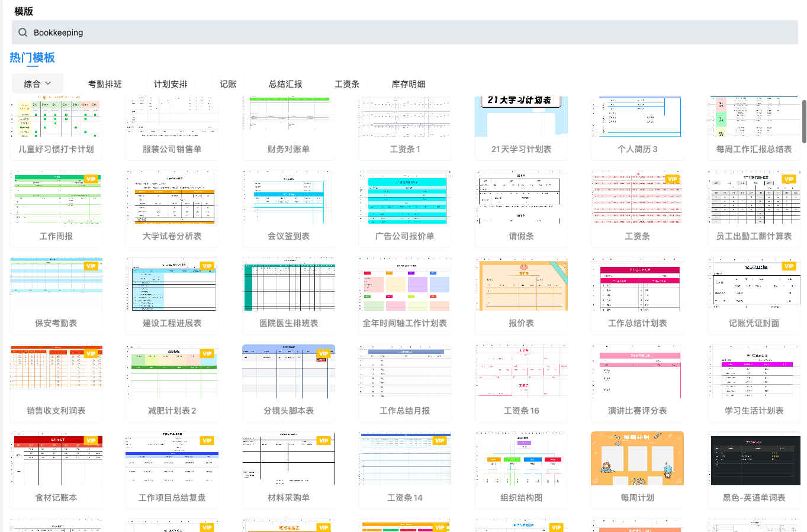
Task: Open the 分镜头脚本表 template
Action: coord(288,383)
